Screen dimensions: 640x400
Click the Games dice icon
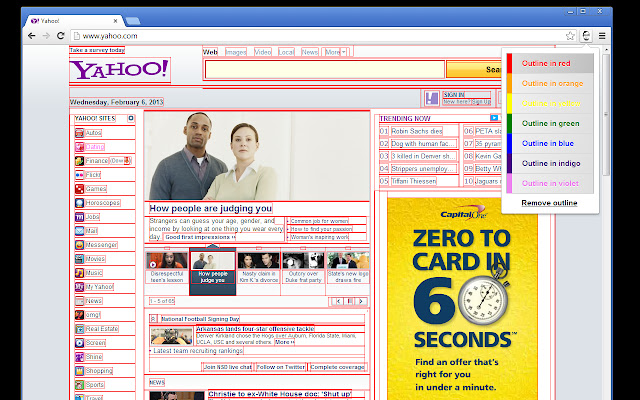click(79, 189)
